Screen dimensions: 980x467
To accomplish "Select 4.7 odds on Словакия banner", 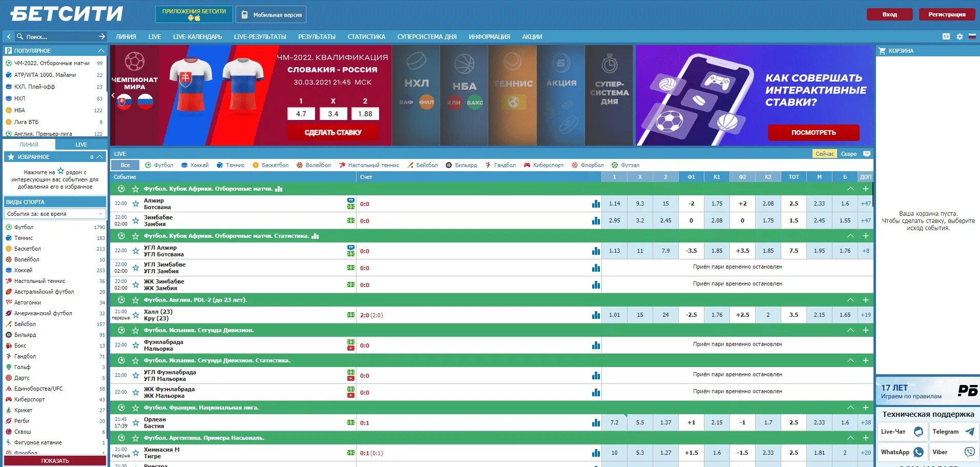I will [301, 114].
